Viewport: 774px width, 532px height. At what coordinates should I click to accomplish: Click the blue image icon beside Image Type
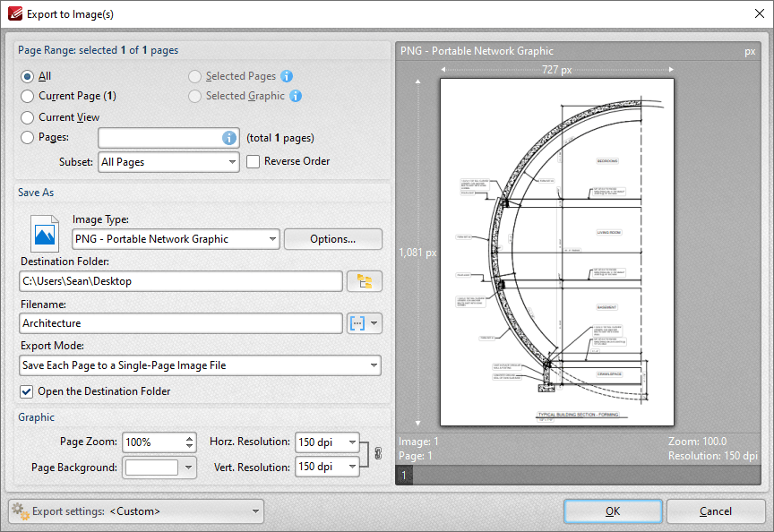[44, 234]
